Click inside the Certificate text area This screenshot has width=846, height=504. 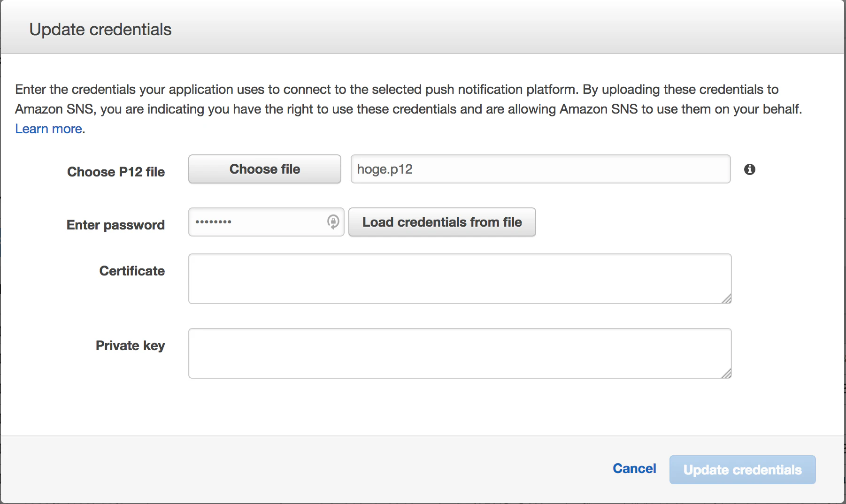tap(460, 279)
